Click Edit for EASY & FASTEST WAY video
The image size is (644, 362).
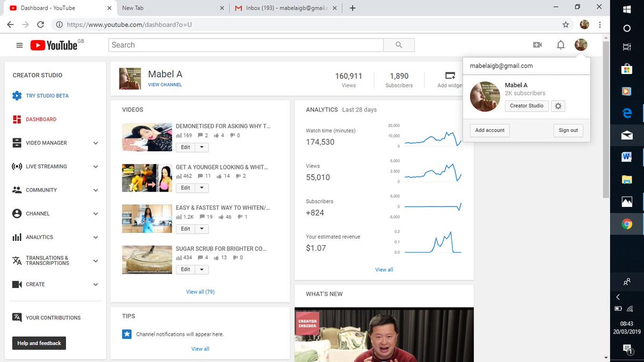[185, 228]
